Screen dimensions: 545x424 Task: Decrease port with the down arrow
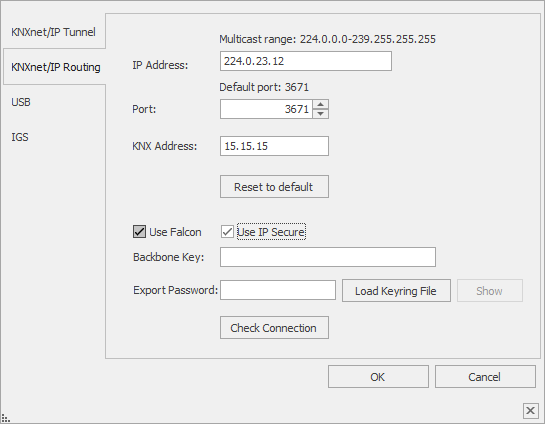coord(320,114)
